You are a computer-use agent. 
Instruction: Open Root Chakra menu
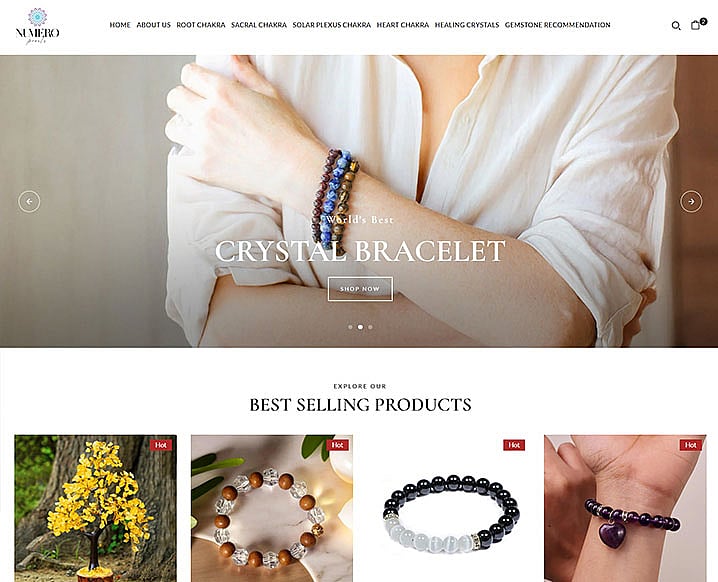click(x=201, y=25)
